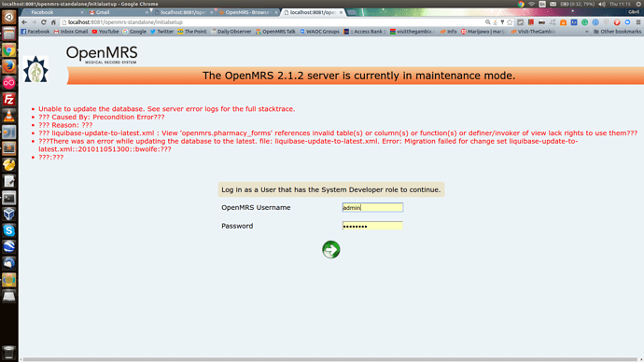
Task: Open the Terminal from the dock
Action: (x=9, y=198)
